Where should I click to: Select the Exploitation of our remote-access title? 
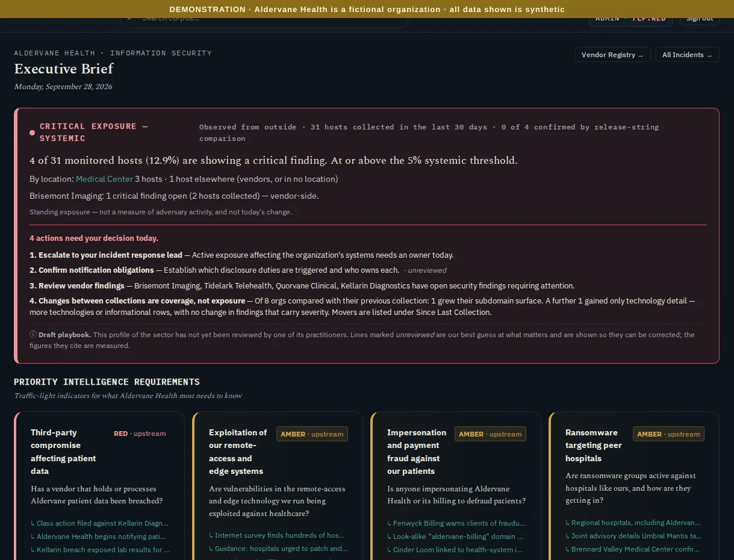(x=238, y=452)
